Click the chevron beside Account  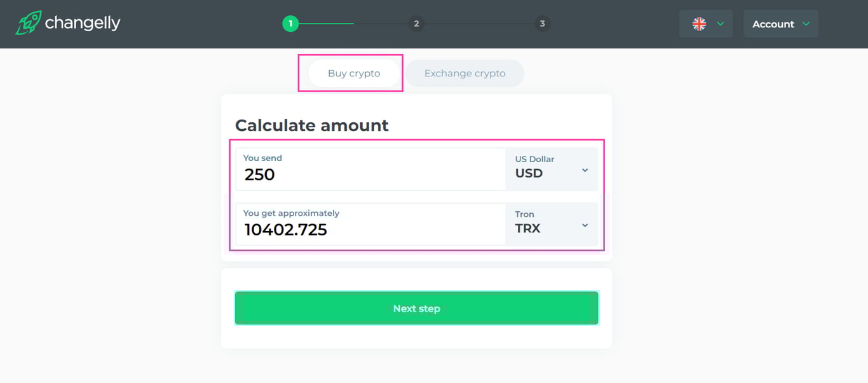coord(806,24)
